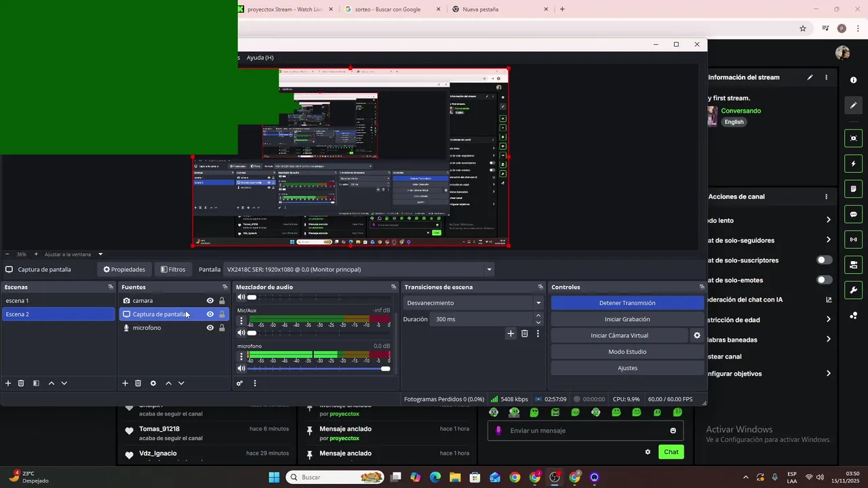Viewport: 868px width, 488px height.
Task: Remove selected scene with the trash icon
Action: click(21, 383)
